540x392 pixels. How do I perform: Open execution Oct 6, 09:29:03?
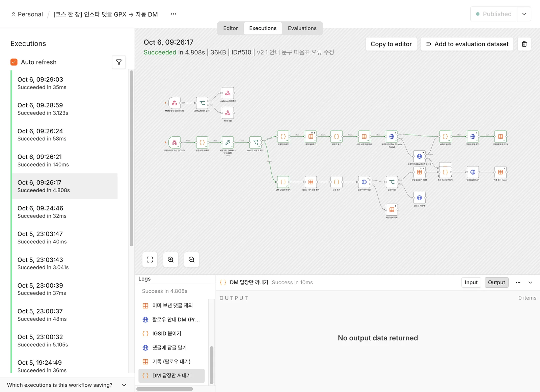(x=65, y=83)
